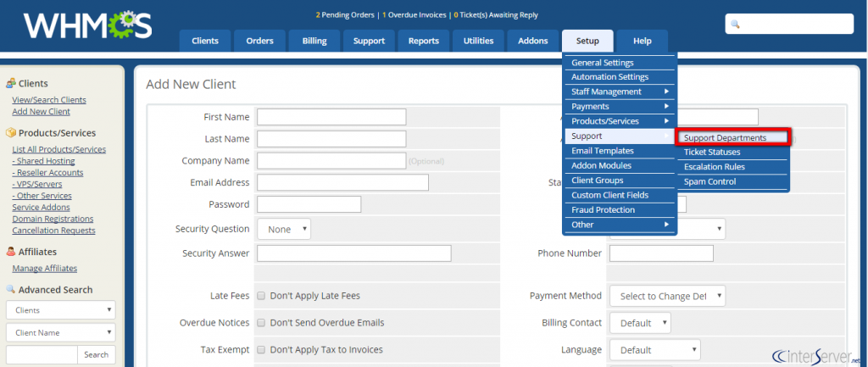This screenshot has height=367, width=868.
Task: Select Escalation Rules submenu item
Action: coord(732,167)
